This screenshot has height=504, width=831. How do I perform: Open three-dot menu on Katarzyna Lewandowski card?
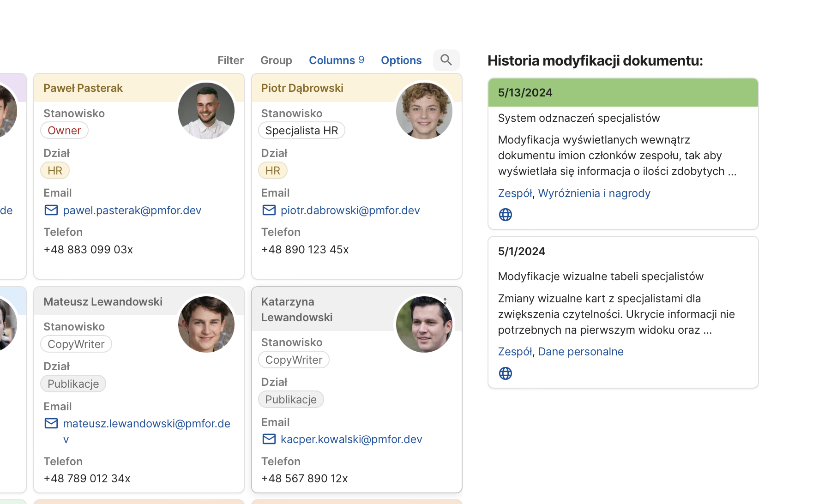click(445, 301)
